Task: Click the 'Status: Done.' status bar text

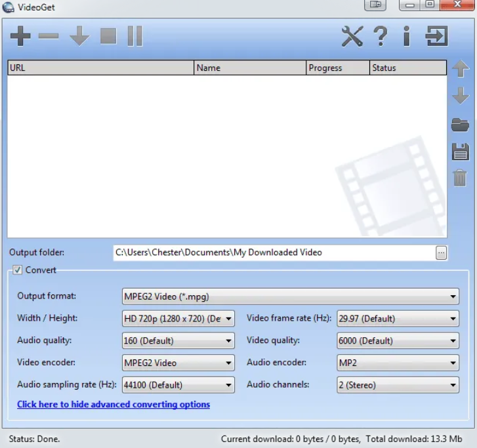Action: [34, 439]
